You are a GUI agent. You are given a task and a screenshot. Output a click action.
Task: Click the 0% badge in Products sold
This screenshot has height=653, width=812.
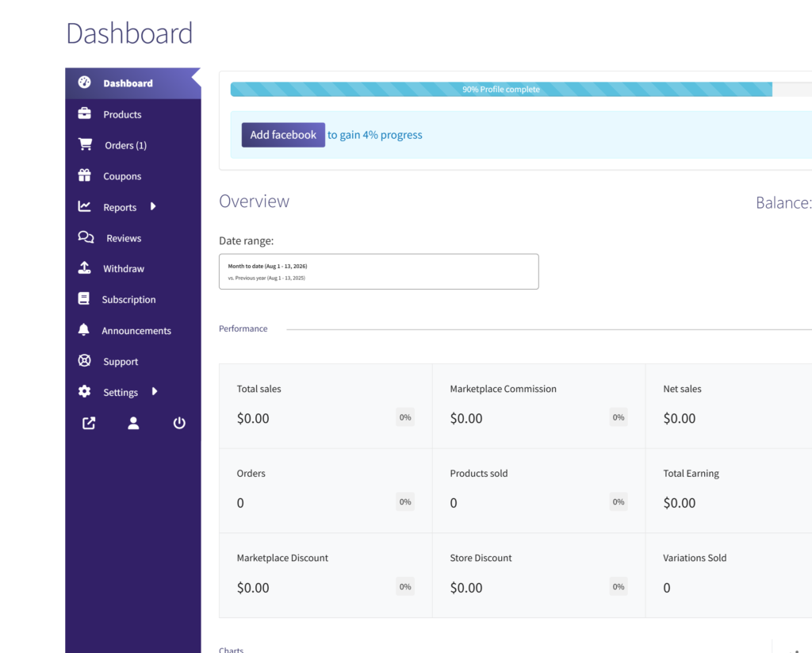[619, 501]
